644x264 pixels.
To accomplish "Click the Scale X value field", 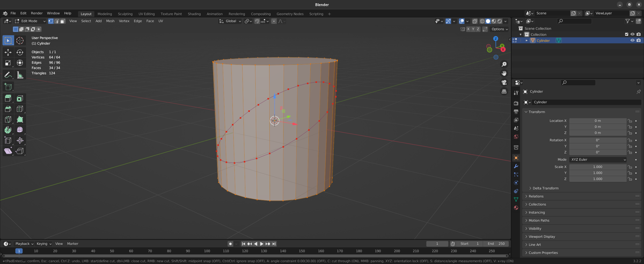I will [x=597, y=167].
